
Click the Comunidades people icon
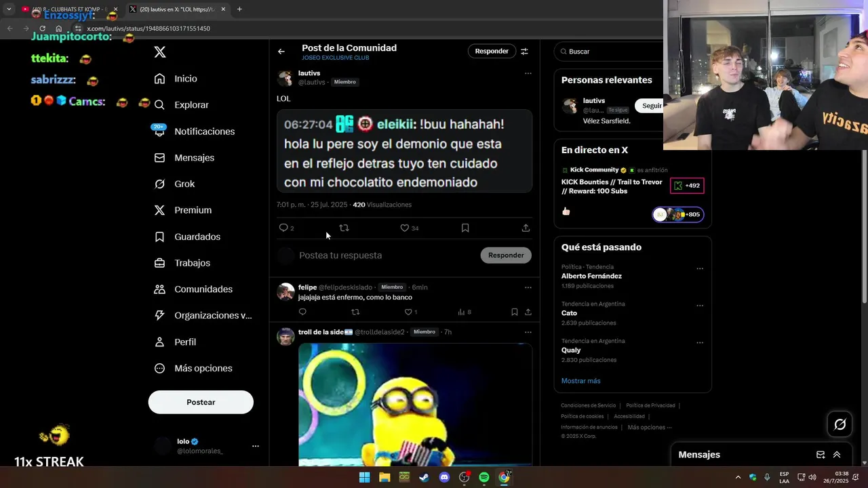(160, 289)
